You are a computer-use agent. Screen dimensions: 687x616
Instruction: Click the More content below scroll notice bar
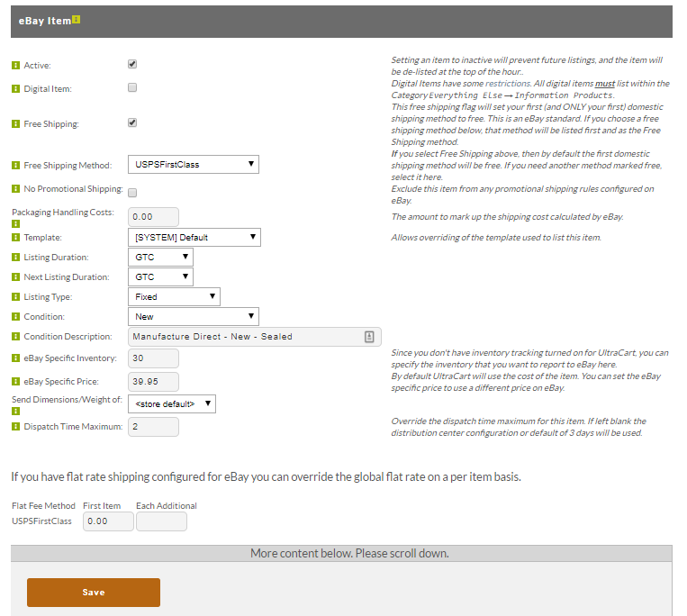341,553
